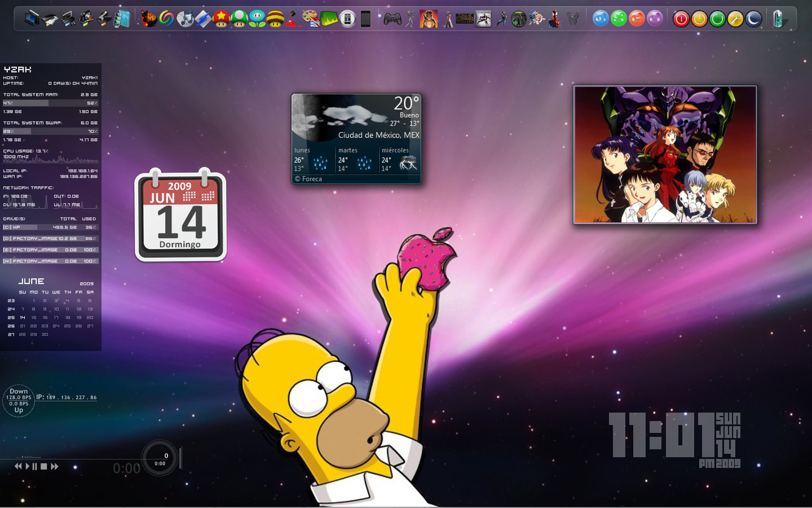The height and width of the screenshot is (508, 812).
Task: Click the blue round orb dock icon
Action: (x=601, y=19)
